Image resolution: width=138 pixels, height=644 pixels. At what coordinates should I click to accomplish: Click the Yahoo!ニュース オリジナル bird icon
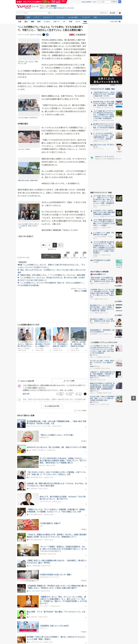coord(92,158)
